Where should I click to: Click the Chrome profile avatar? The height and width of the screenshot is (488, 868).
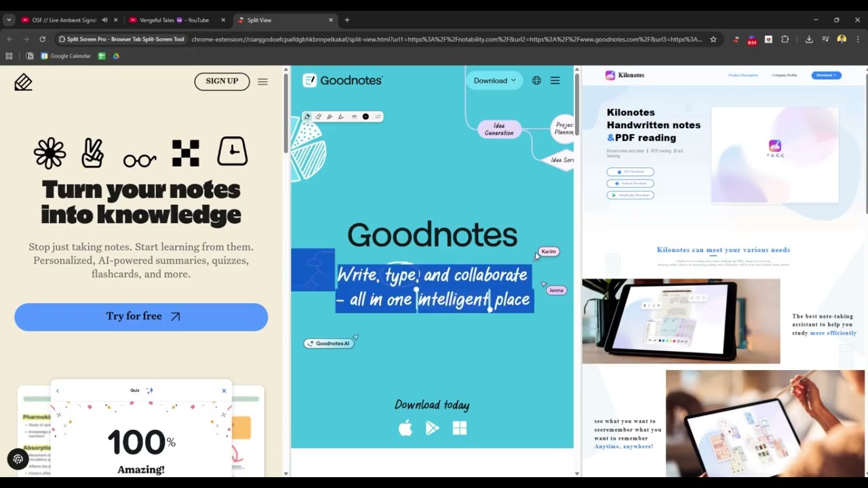click(x=842, y=39)
